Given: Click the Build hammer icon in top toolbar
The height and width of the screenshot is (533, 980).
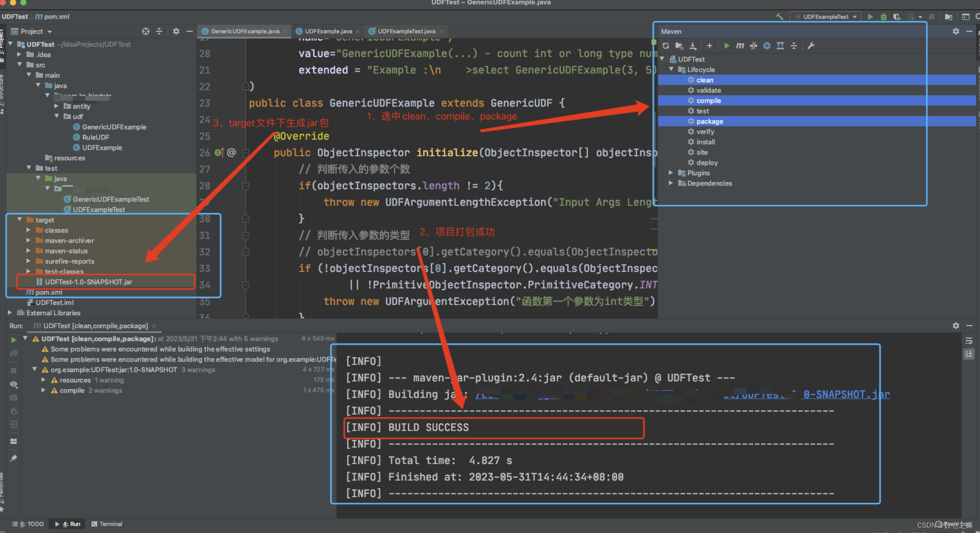Looking at the screenshot, I should (779, 17).
